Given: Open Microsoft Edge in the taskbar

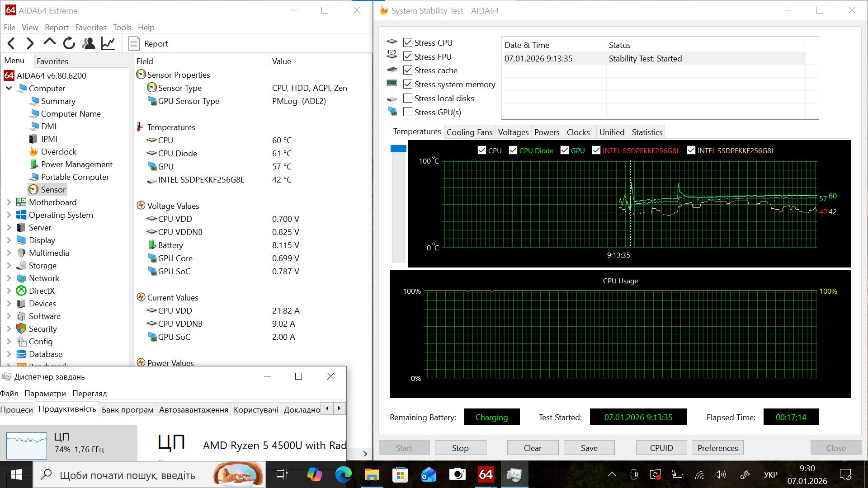Looking at the screenshot, I should [343, 474].
